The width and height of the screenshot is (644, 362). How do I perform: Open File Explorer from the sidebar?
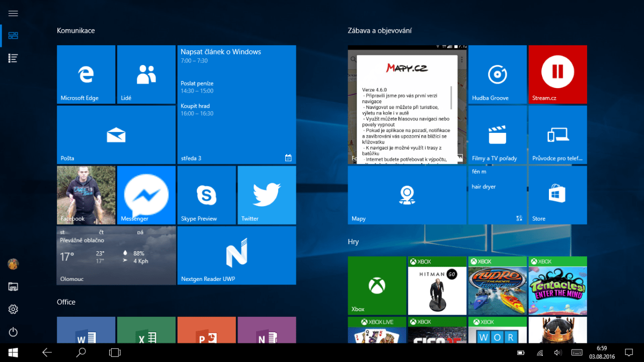(x=13, y=286)
